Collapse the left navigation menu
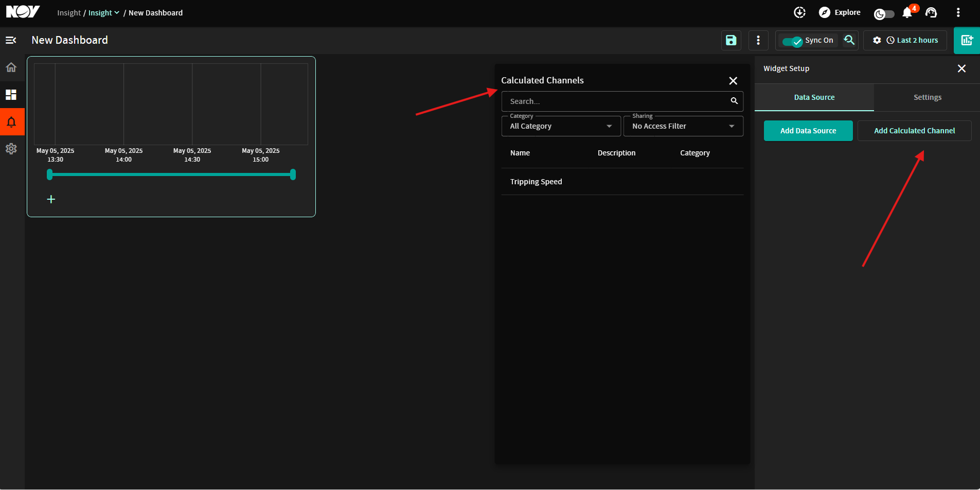Viewport: 980px width, 490px height. coord(11,40)
